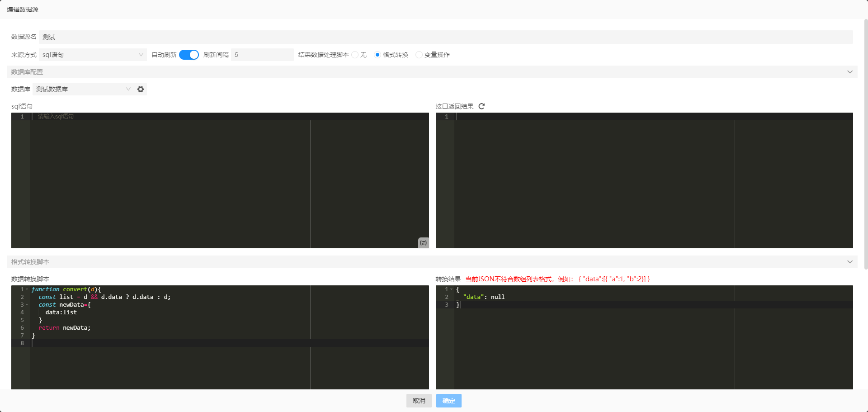Click the 确定 button

[449, 401]
